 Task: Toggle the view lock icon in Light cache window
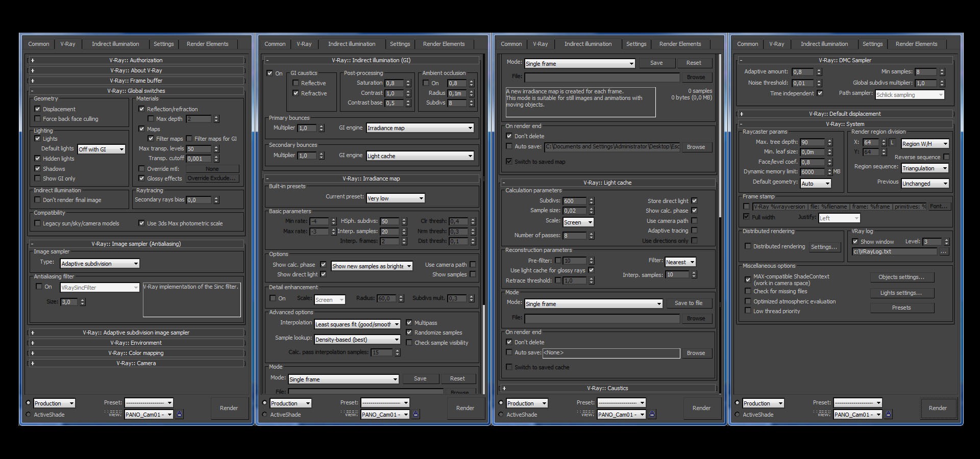coord(652,414)
